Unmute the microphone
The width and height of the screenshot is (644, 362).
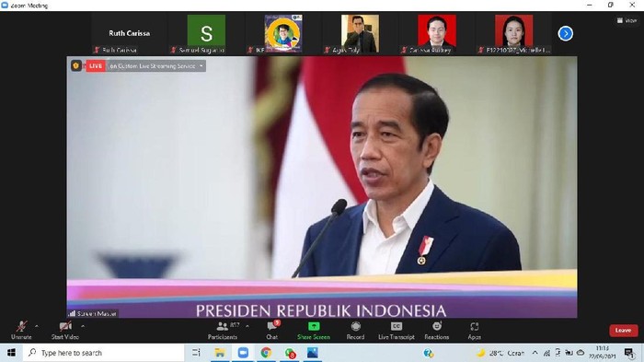pos(21,331)
